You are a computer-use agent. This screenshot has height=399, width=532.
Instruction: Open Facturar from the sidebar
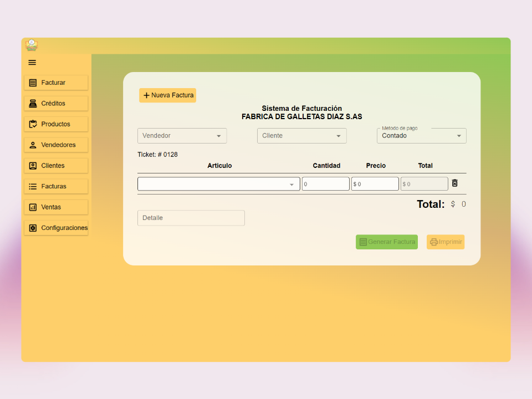[56, 83]
